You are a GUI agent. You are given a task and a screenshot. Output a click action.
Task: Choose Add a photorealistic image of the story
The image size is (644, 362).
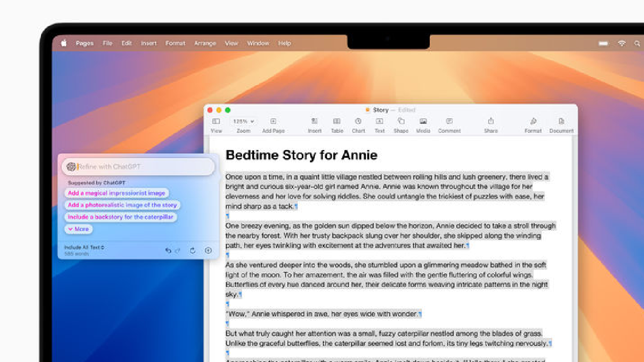coord(122,205)
